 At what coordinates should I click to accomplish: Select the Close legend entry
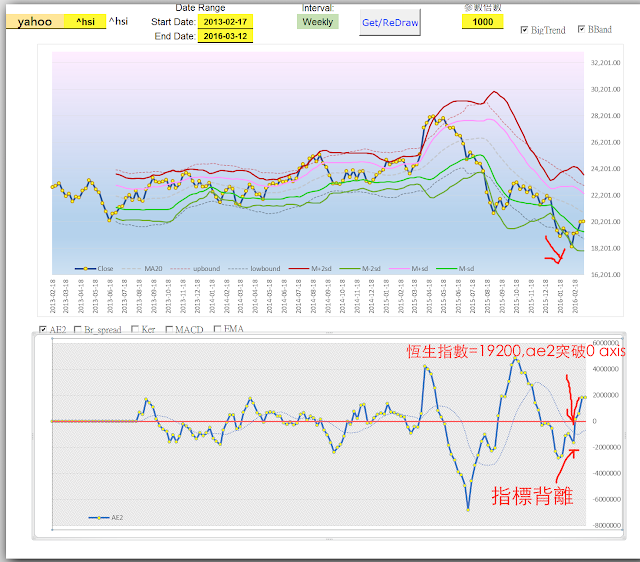[x=94, y=269]
